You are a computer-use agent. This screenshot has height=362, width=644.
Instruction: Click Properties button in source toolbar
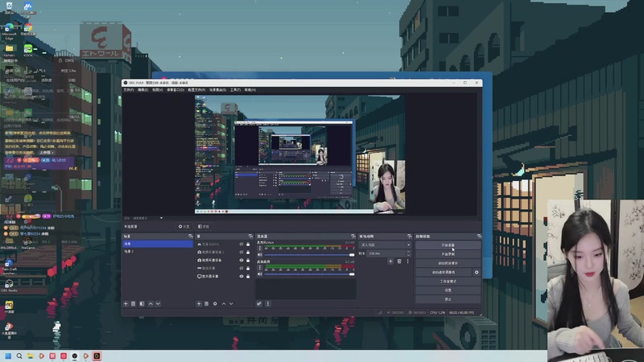tap(184, 227)
